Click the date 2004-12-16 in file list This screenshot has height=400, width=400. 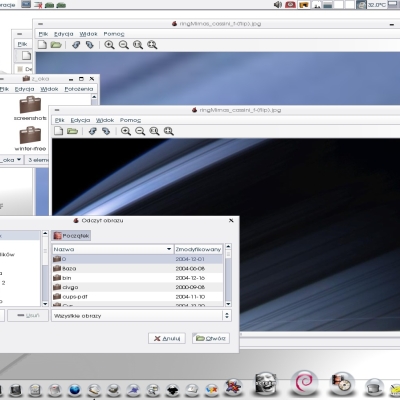point(190,278)
